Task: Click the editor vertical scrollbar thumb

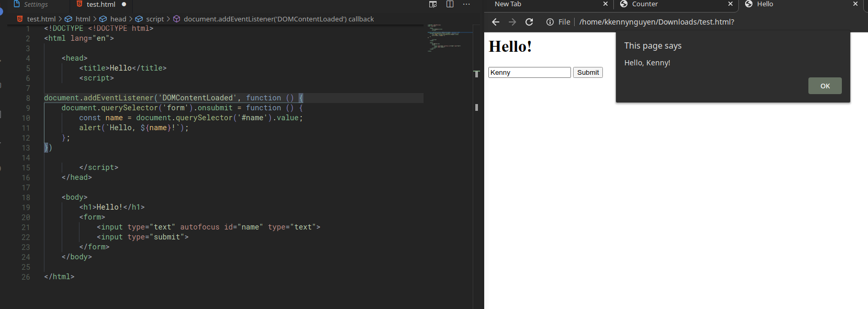Action: tap(476, 107)
